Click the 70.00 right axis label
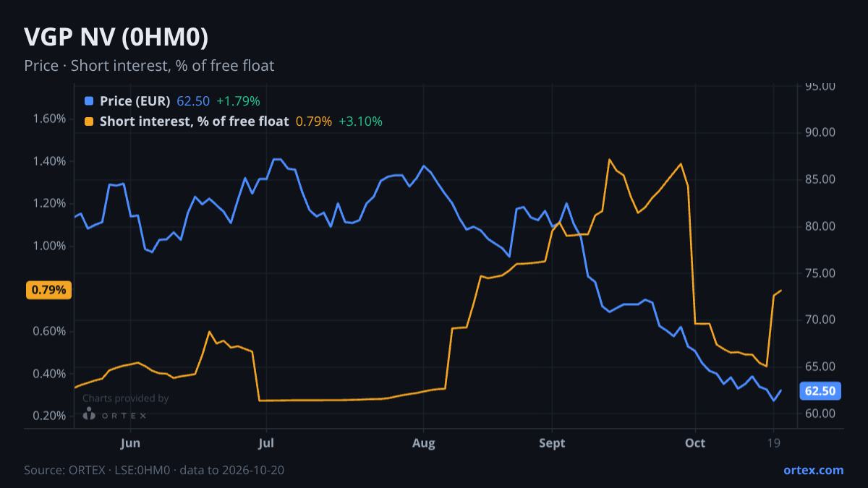This screenshot has width=868, height=488. pyautogui.click(x=820, y=320)
